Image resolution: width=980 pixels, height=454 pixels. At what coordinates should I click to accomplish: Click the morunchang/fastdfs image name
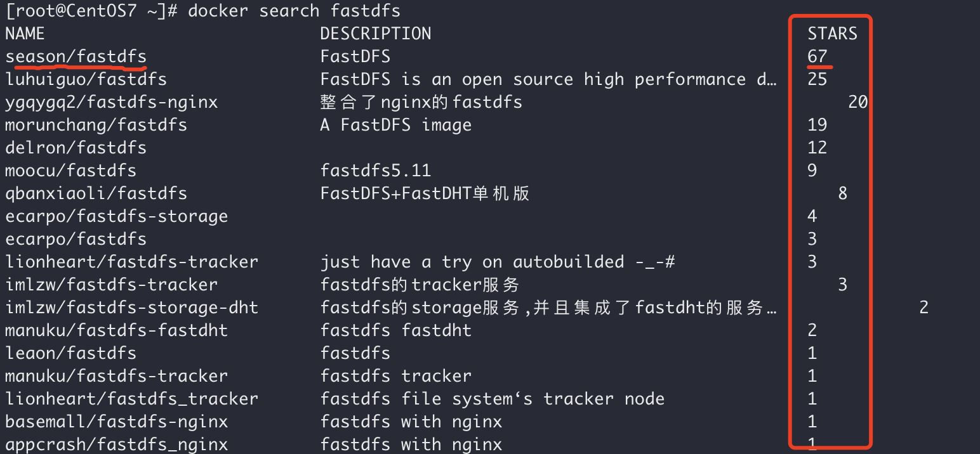96,125
